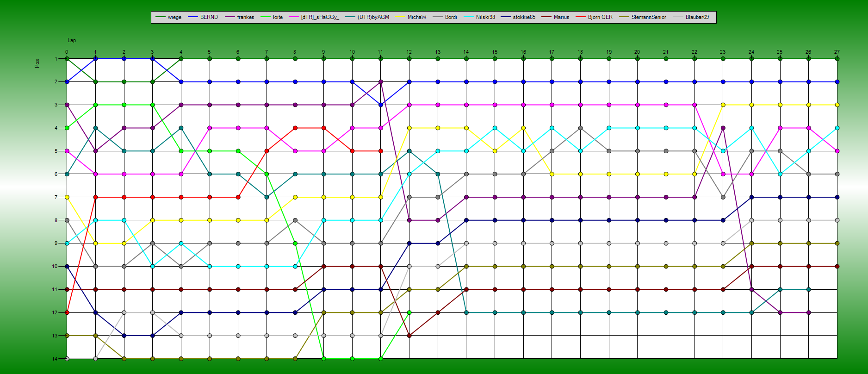Click the Lap axis title
The width and height of the screenshot is (868, 374).
[72, 41]
